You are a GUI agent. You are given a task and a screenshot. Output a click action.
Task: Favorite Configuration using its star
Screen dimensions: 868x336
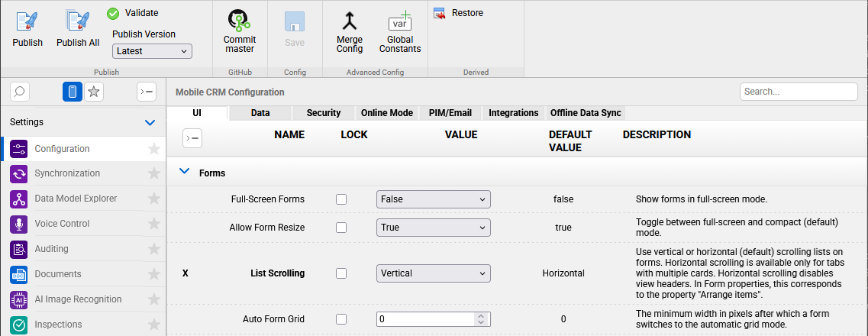(x=154, y=148)
